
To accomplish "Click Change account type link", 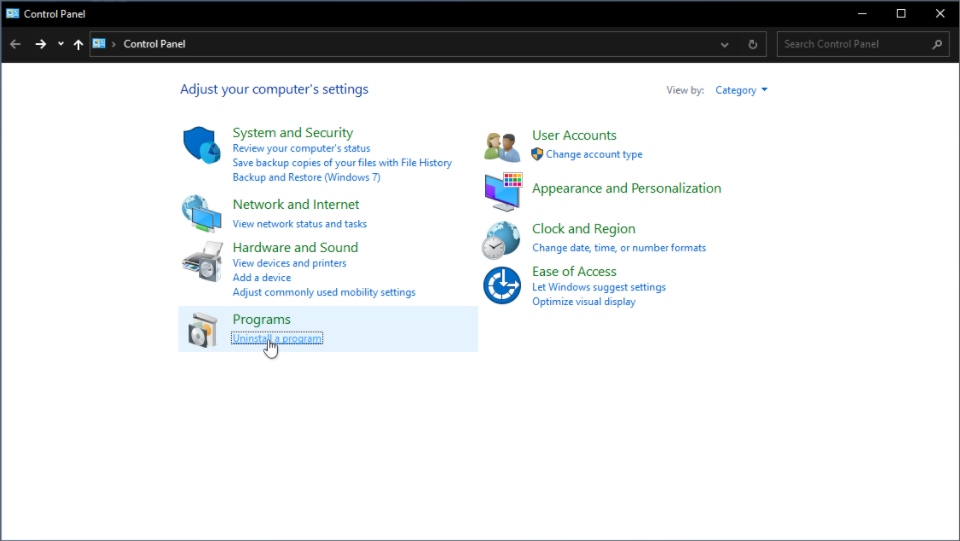I will [x=594, y=154].
